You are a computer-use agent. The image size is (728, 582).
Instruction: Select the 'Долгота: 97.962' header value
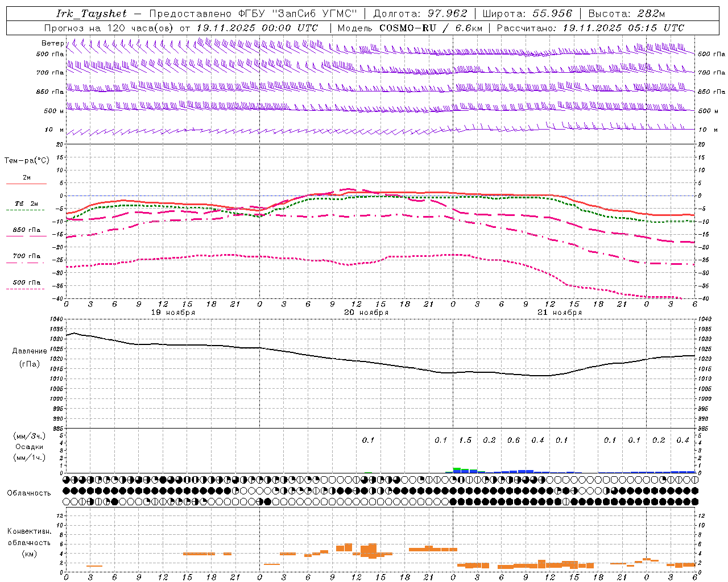coord(420,14)
